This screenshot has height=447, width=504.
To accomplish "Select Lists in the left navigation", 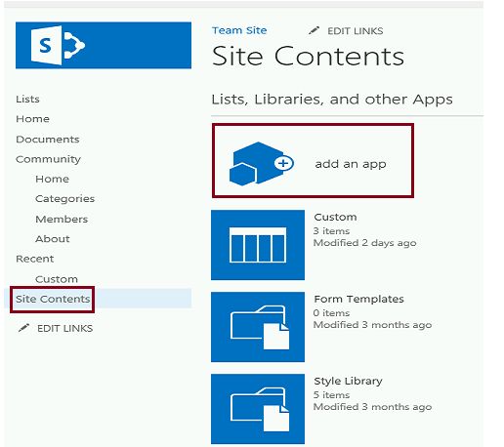I will [27, 99].
